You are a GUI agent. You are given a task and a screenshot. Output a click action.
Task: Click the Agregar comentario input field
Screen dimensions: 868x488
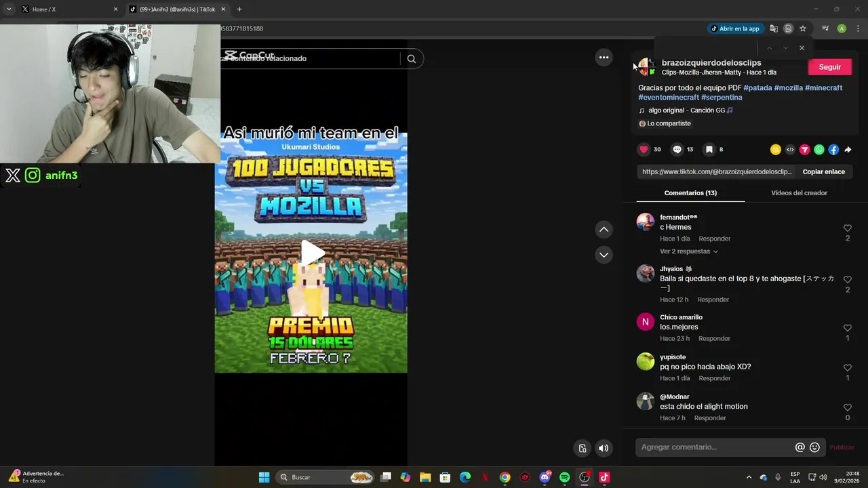point(715,447)
